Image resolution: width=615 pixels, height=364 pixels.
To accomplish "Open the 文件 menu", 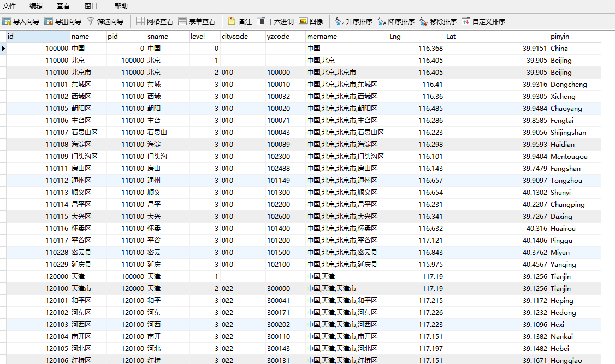I will pyautogui.click(x=9, y=6).
